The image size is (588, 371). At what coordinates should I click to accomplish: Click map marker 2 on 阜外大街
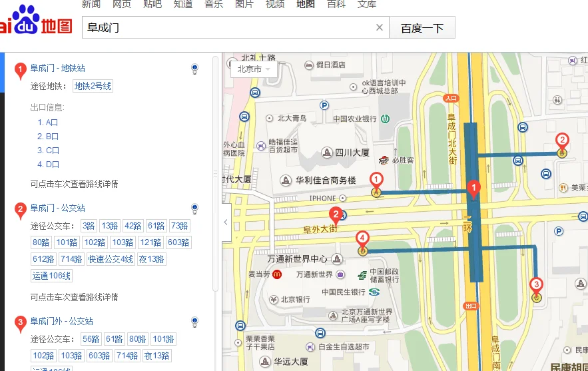[336, 216]
